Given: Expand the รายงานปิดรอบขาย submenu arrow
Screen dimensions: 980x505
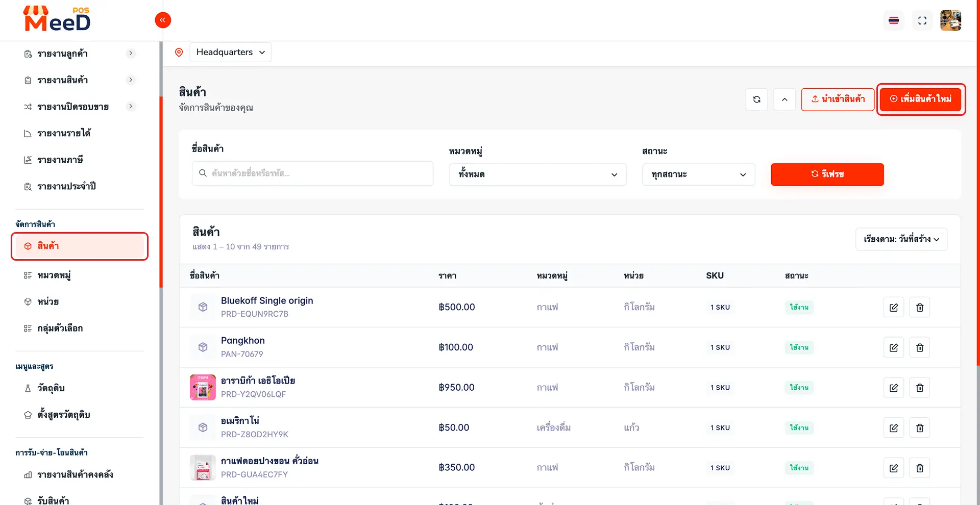Looking at the screenshot, I should [131, 106].
